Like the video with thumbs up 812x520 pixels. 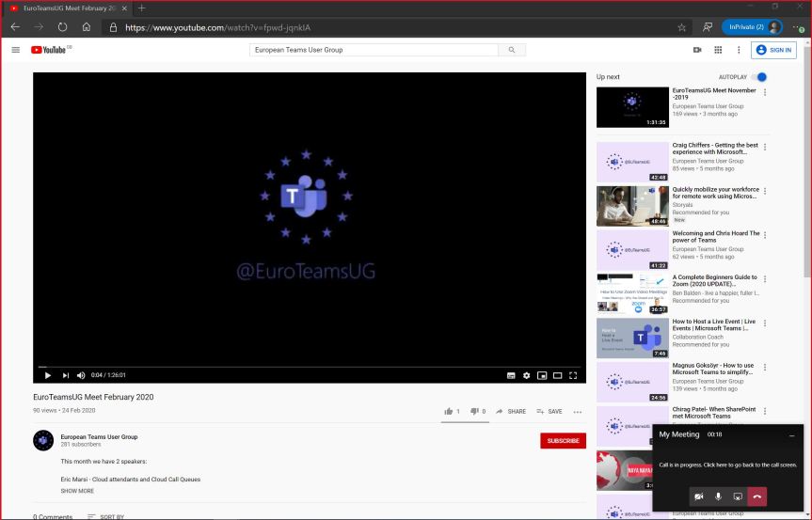pos(449,411)
